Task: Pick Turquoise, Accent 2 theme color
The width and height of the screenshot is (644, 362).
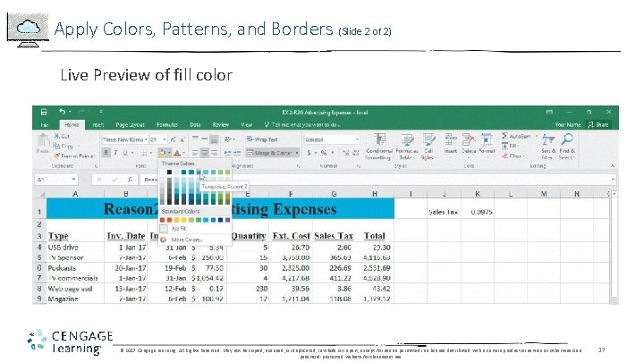Action: pos(199,173)
